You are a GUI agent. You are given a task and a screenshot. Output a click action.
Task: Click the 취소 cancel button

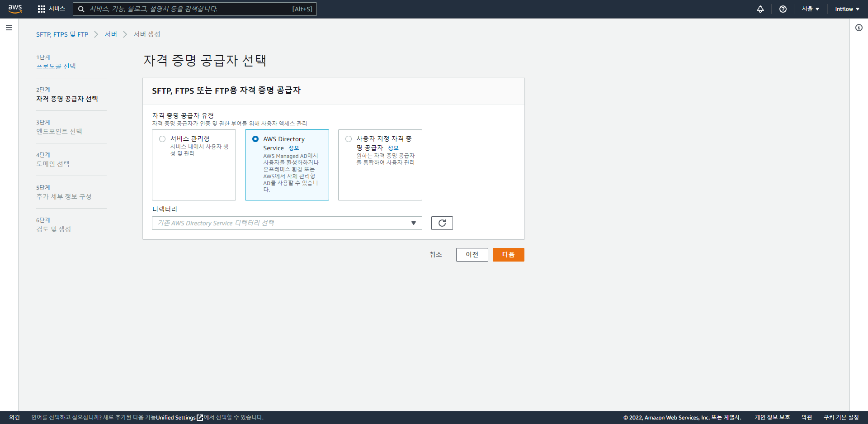point(436,255)
